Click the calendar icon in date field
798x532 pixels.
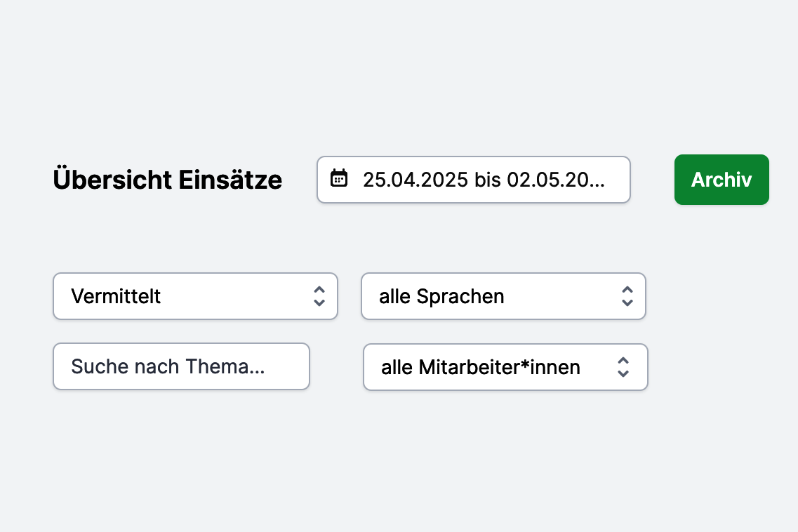[339, 179]
